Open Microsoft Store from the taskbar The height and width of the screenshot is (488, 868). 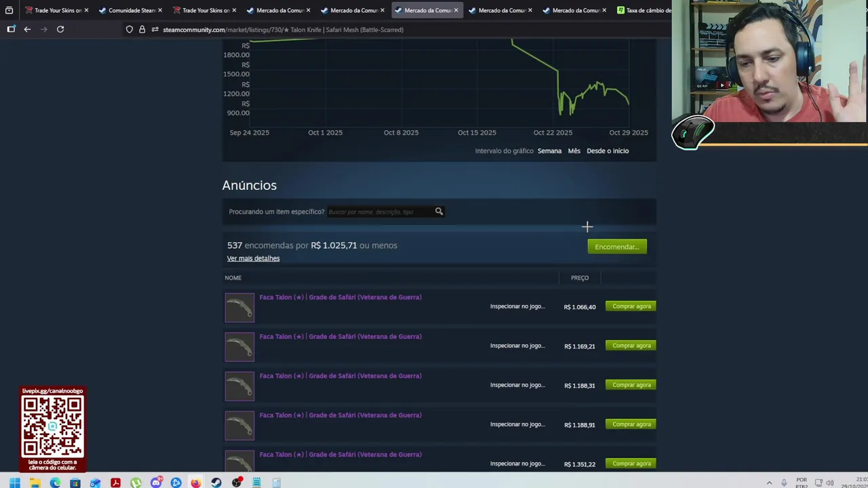[75, 483]
